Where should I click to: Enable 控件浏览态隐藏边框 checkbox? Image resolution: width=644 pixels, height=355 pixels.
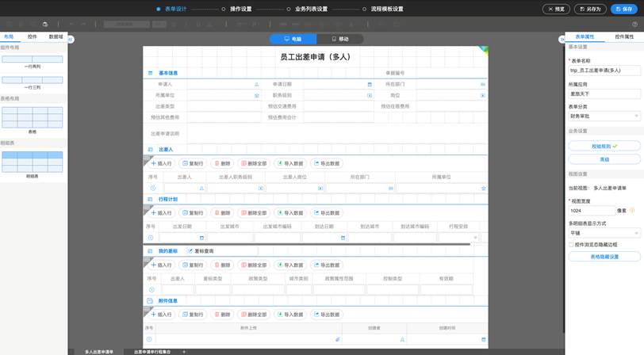pos(571,245)
